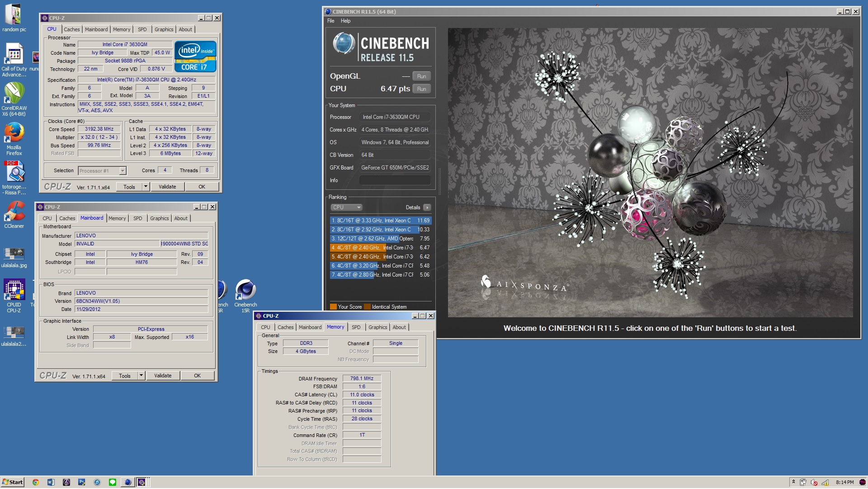Show hidden system tray icons

tap(793, 482)
